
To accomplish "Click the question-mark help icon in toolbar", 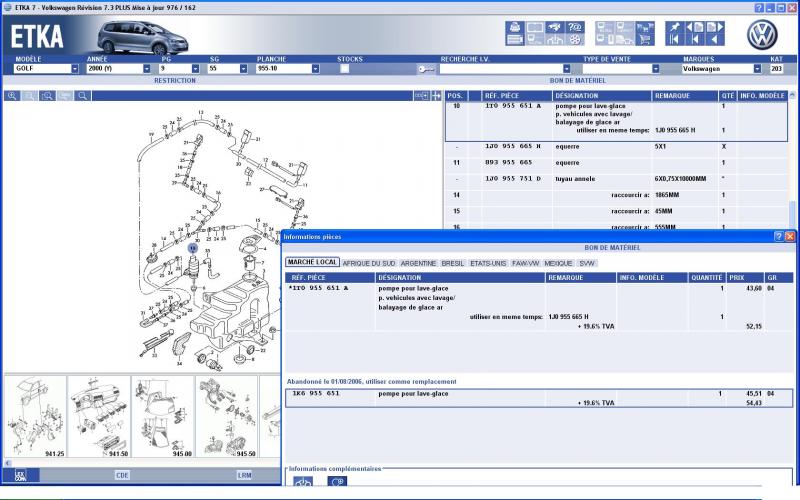I will tap(575, 27).
